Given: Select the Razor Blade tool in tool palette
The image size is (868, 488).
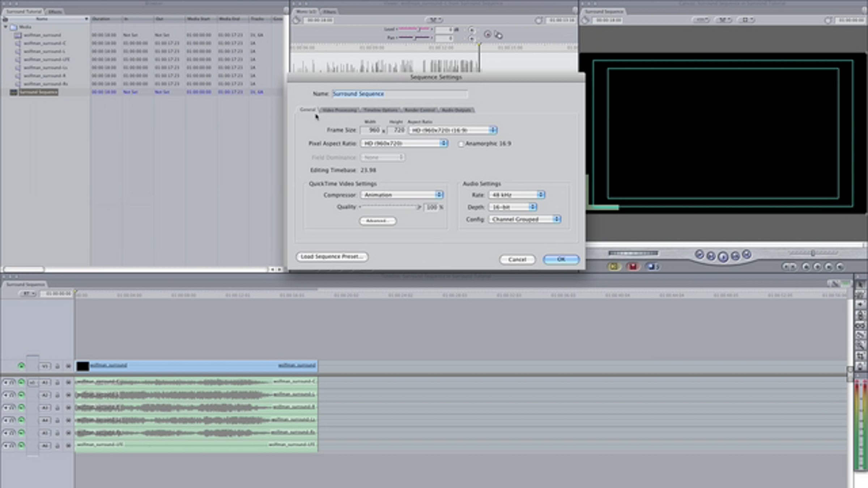Looking at the screenshot, I should 860,335.
